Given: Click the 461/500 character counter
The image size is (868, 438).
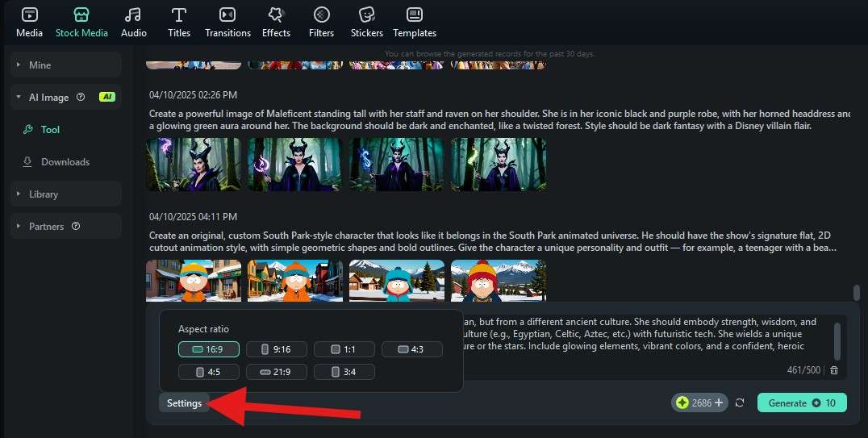Looking at the screenshot, I should (803, 370).
